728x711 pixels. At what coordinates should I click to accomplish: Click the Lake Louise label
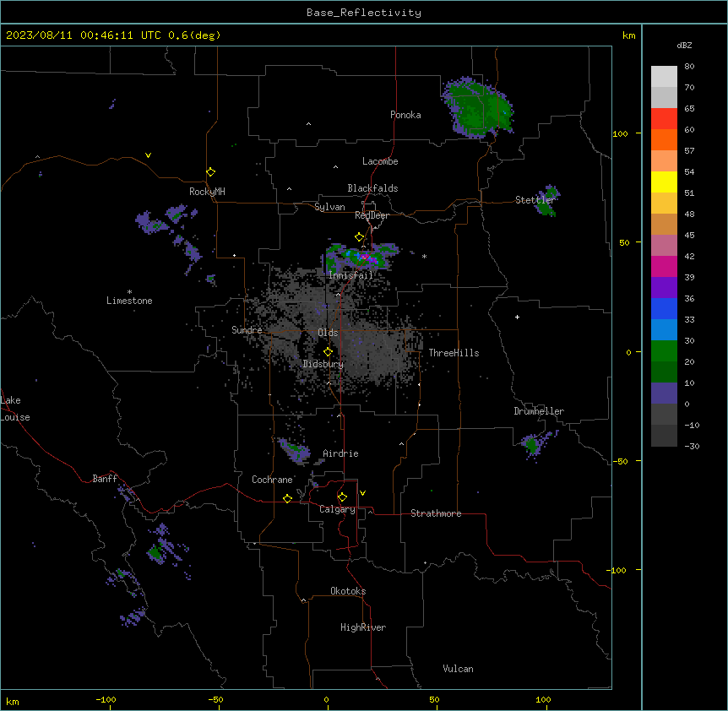tap(15, 409)
